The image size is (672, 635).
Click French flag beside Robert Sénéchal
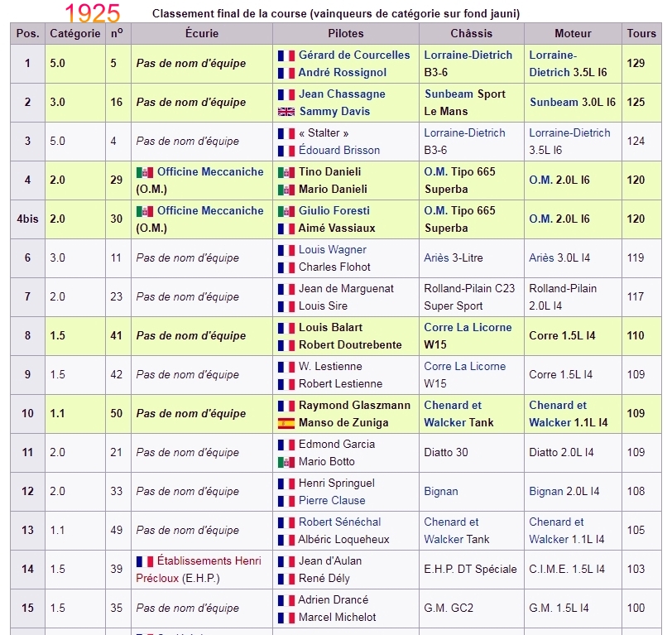coord(286,522)
